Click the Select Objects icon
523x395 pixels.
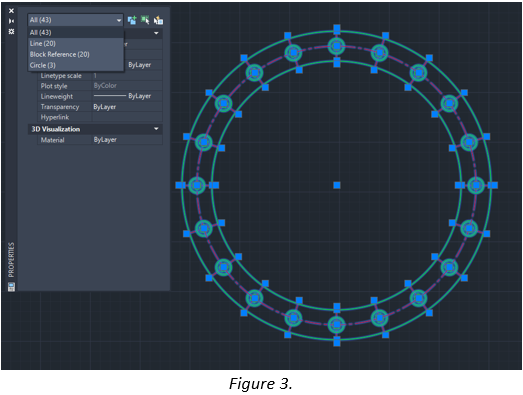(145, 20)
